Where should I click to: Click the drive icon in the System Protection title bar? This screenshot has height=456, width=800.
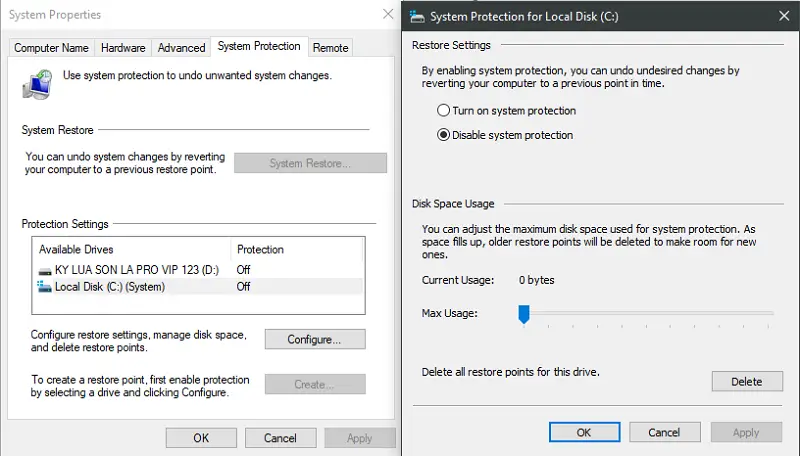coord(417,17)
